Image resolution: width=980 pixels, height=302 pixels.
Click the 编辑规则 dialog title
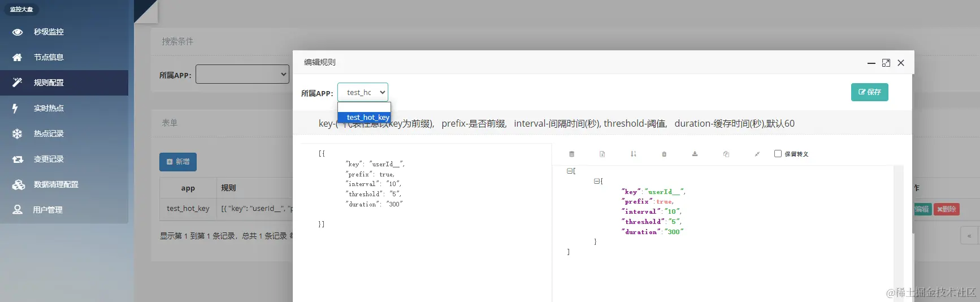[x=320, y=62]
